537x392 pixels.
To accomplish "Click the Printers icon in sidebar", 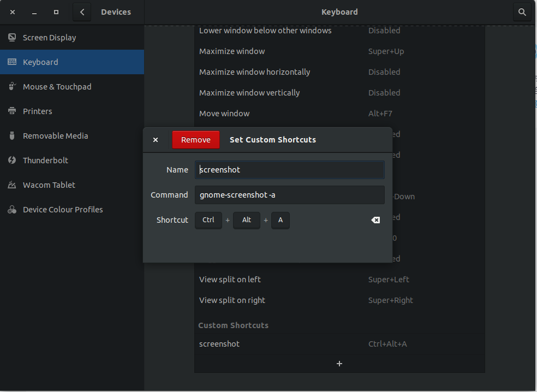I will pos(12,111).
